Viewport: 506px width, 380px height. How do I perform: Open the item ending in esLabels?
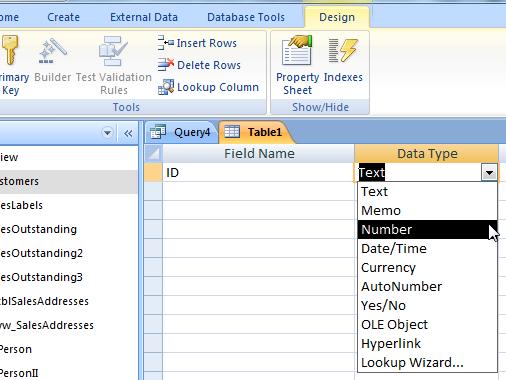click(x=68, y=205)
